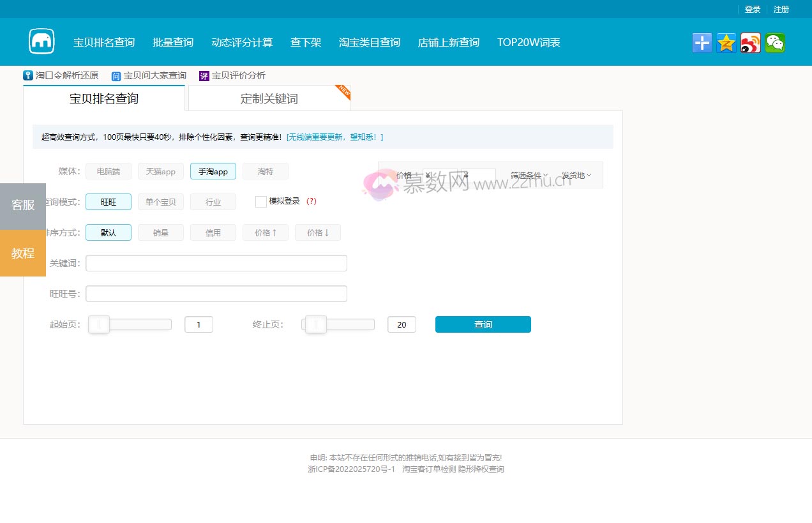Click the site logo in the top bar
Viewport: 812px width, 523px height.
[x=40, y=41]
